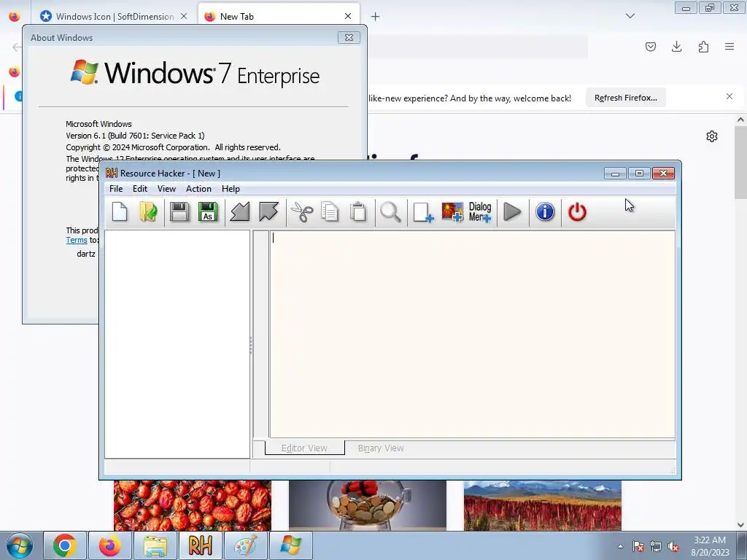Open the Windows Start orb
This screenshot has width=747, height=560.
click(19, 545)
